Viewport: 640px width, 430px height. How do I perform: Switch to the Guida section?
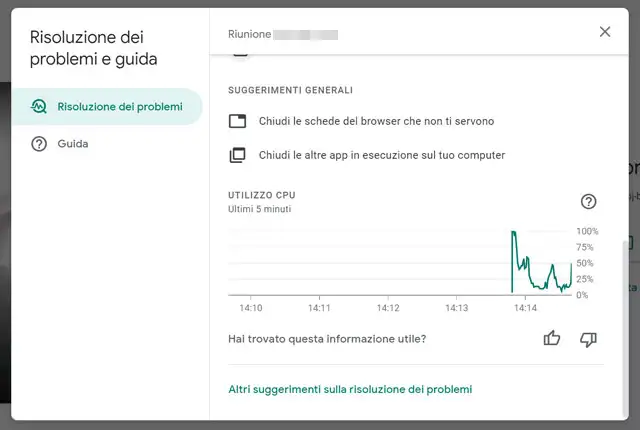[73, 144]
